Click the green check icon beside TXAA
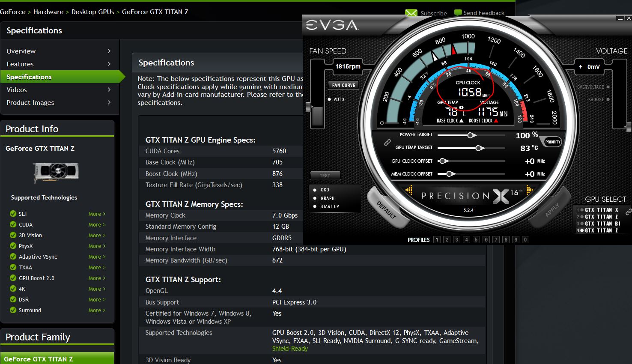Viewport: 632px width, 364px height. pos(13,267)
